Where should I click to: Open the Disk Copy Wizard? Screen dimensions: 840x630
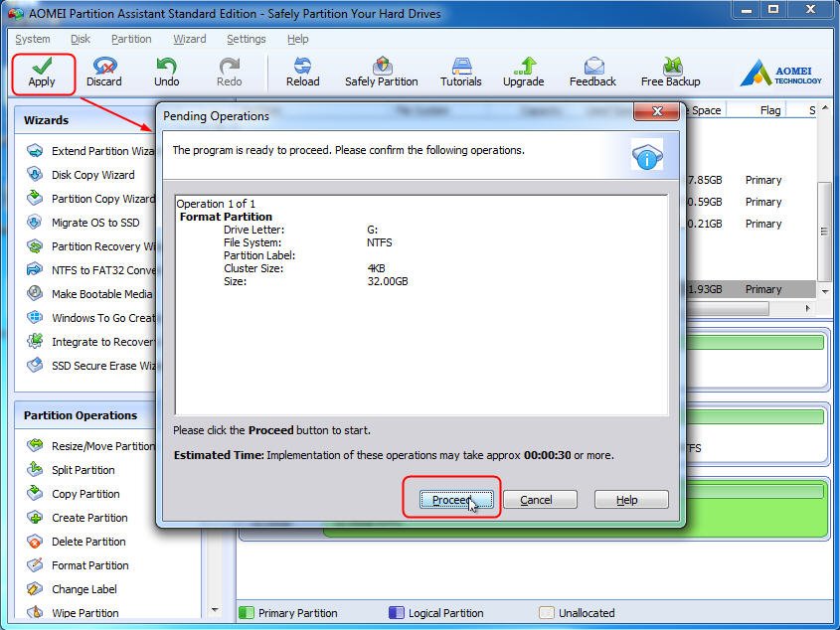[x=81, y=175]
